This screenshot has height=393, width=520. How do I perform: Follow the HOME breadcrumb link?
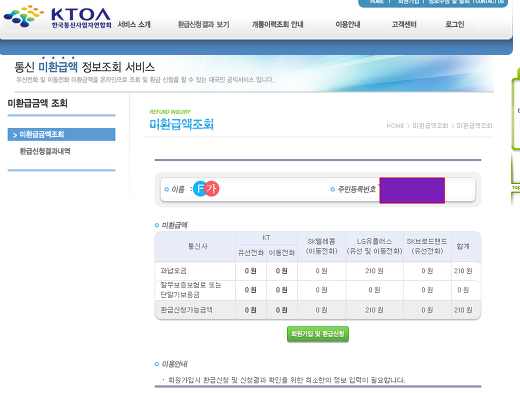click(x=395, y=126)
